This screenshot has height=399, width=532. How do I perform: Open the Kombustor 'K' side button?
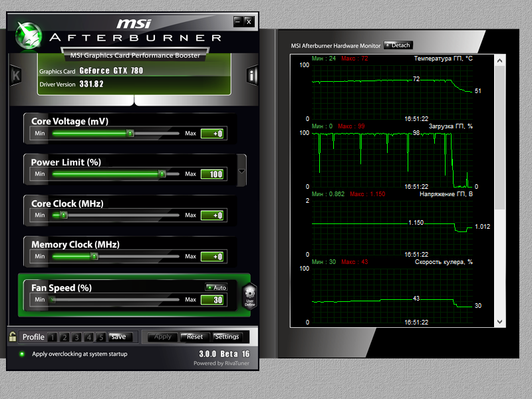[15, 75]
